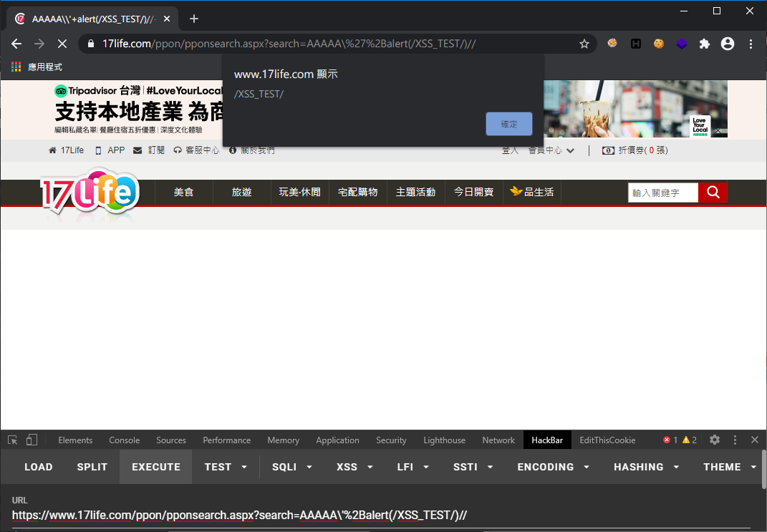The height and width of the screenshot is (532, 767).
Task: Open a new browser tab with plus
Action: pyautogui.click(x=193, y=19)
